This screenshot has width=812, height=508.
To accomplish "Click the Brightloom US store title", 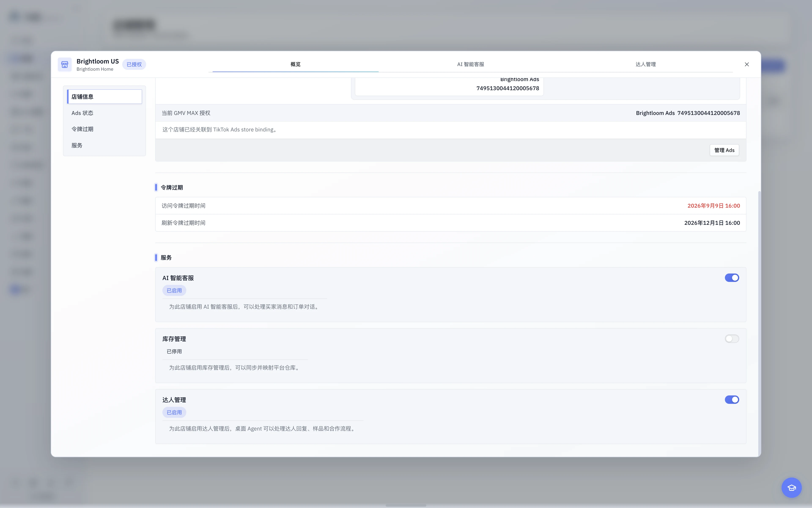I will (98, 61).
